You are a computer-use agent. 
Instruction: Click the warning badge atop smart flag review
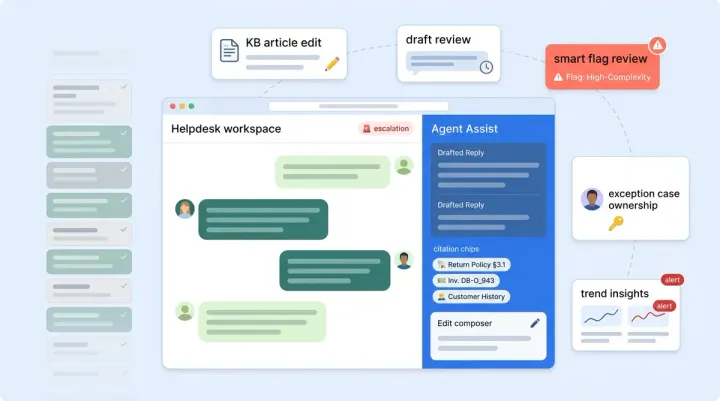coord(658,45)
